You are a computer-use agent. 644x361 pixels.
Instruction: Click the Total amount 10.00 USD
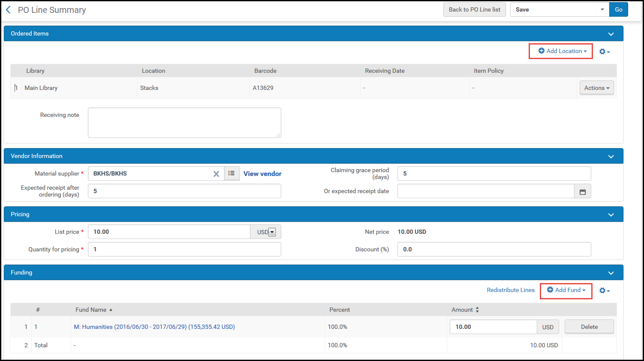pyautogui.click(x=544, y=345)
